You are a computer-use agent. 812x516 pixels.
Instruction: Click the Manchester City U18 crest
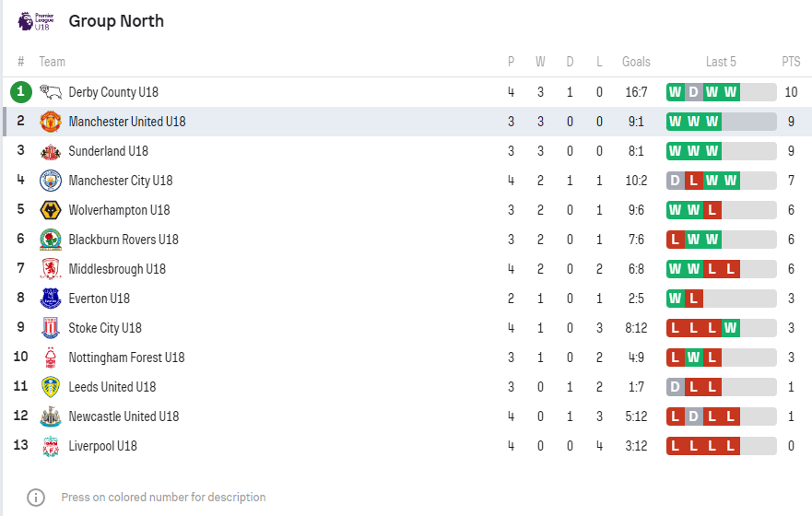pyautogui.click(x=51, y=181)
